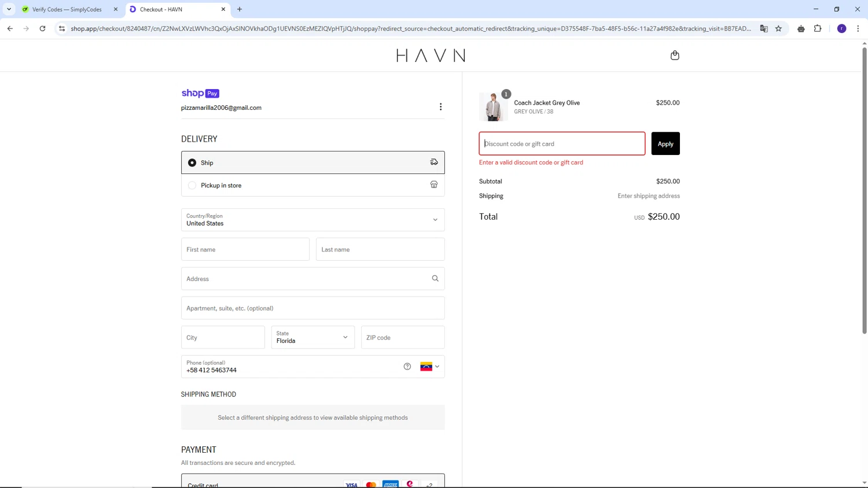Bookmark this page with the star icon
This screenshot has width=868, height=488.
(x=778, y=28)
